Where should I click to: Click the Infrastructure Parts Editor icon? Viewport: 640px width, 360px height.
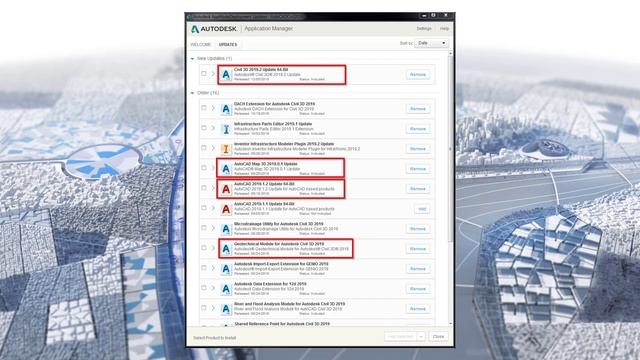pos(226,129)
